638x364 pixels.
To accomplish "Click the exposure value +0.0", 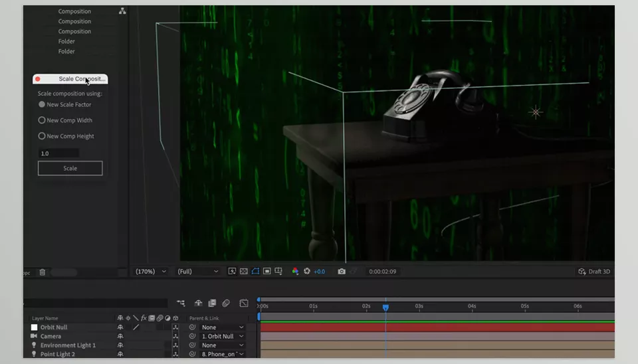I will tap(320, 272).
